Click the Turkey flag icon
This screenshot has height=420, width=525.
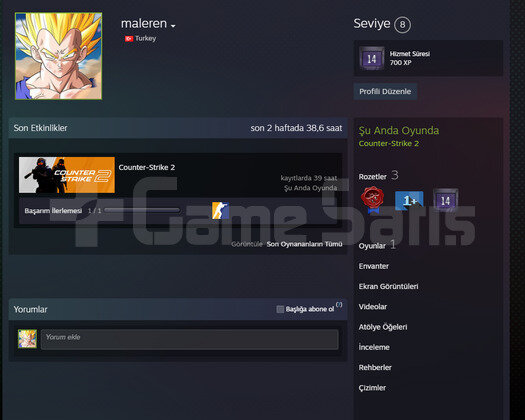[x=129, y=39]
